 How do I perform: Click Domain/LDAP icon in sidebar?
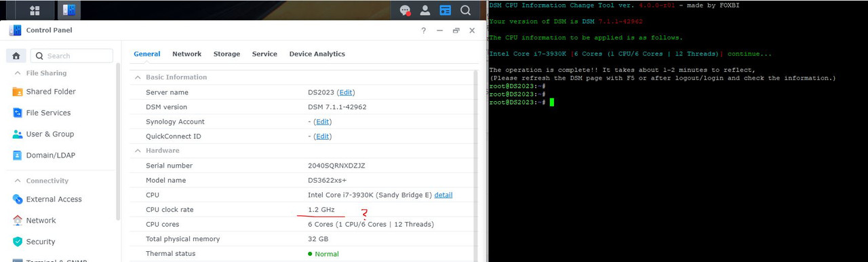click(18, 155)
